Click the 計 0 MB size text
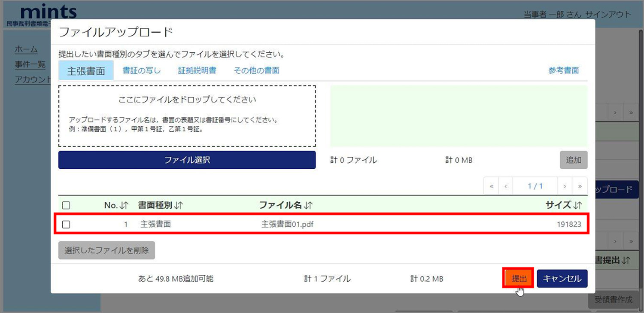Image resolution: width=644 pixels, height=313 pixels. [x=459, y=160]
